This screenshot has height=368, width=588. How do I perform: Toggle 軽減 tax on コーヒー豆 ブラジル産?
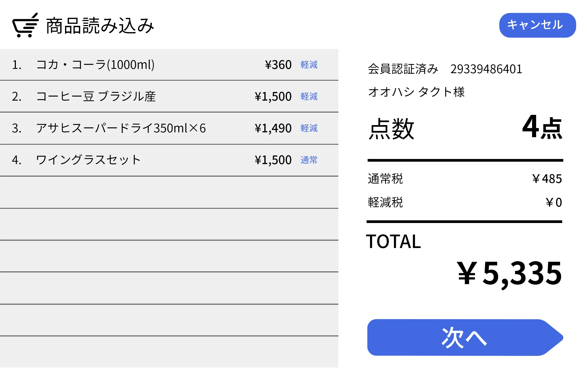coord(309,97)
